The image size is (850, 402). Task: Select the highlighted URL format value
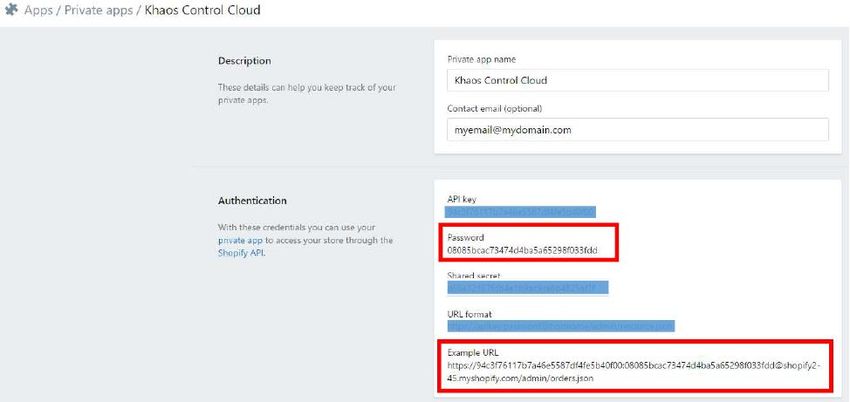(561, 326)
